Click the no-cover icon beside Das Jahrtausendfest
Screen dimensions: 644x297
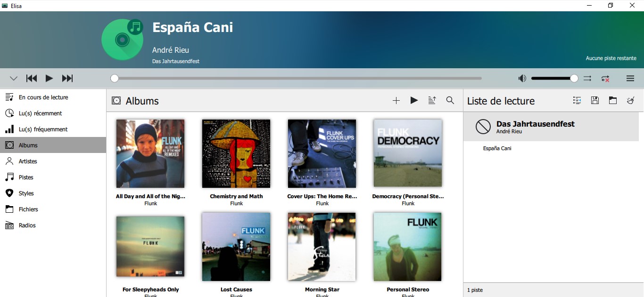483,127
